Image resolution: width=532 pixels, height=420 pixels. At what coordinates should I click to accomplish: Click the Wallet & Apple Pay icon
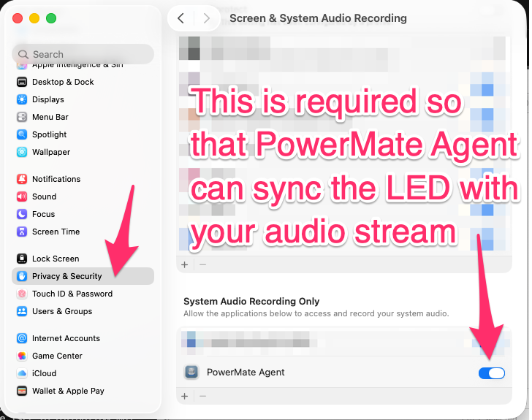22,391
